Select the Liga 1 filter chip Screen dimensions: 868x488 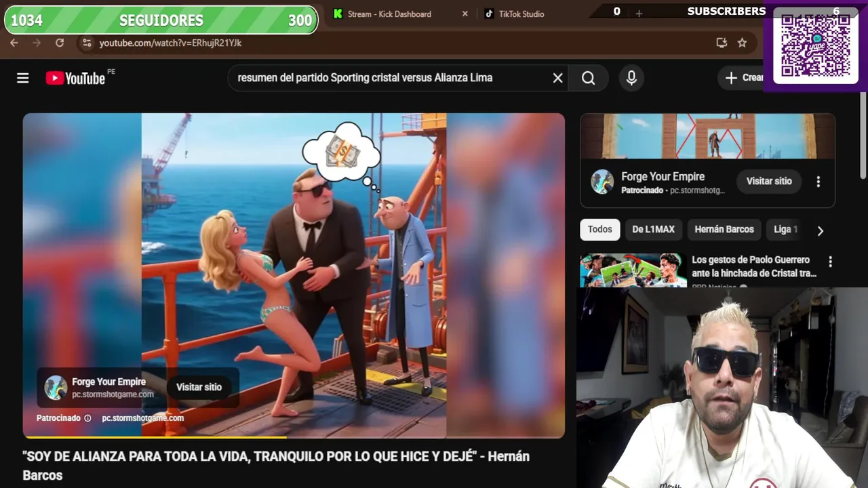[x=785, y=229]
